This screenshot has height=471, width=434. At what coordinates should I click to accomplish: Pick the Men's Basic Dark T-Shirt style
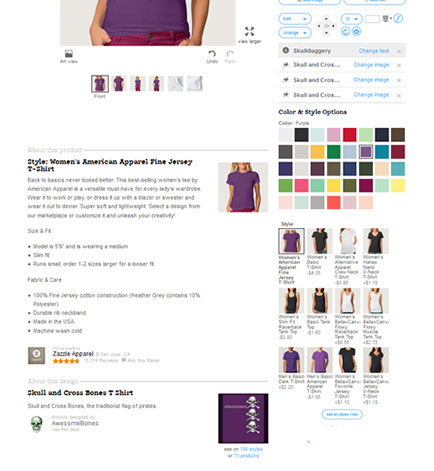click(291, 360)
